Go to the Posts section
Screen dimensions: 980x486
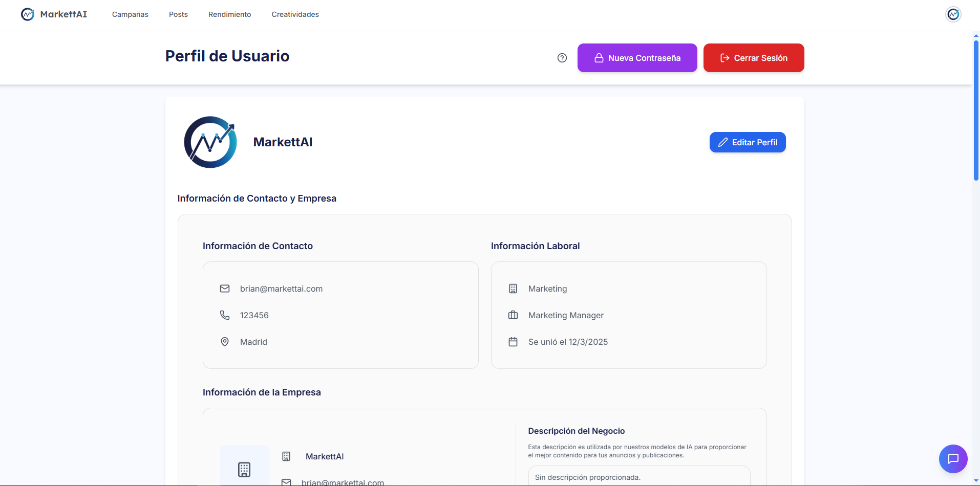click(178, 14)
